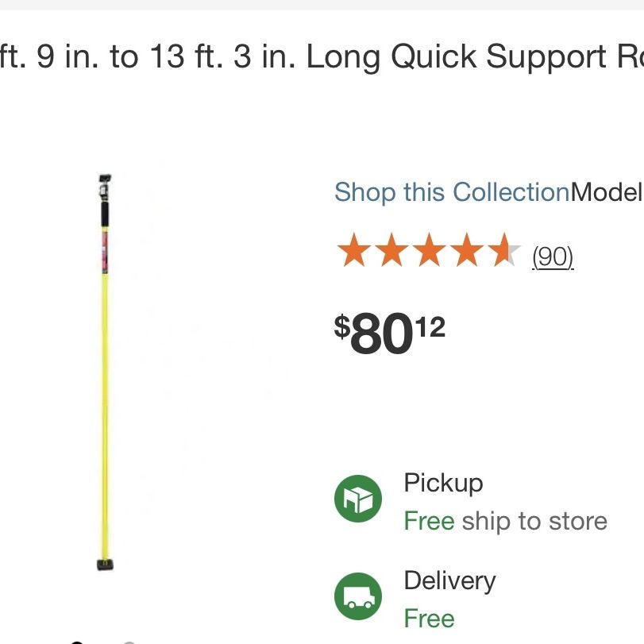Select the third orange rating star

(x=429, y=249)
